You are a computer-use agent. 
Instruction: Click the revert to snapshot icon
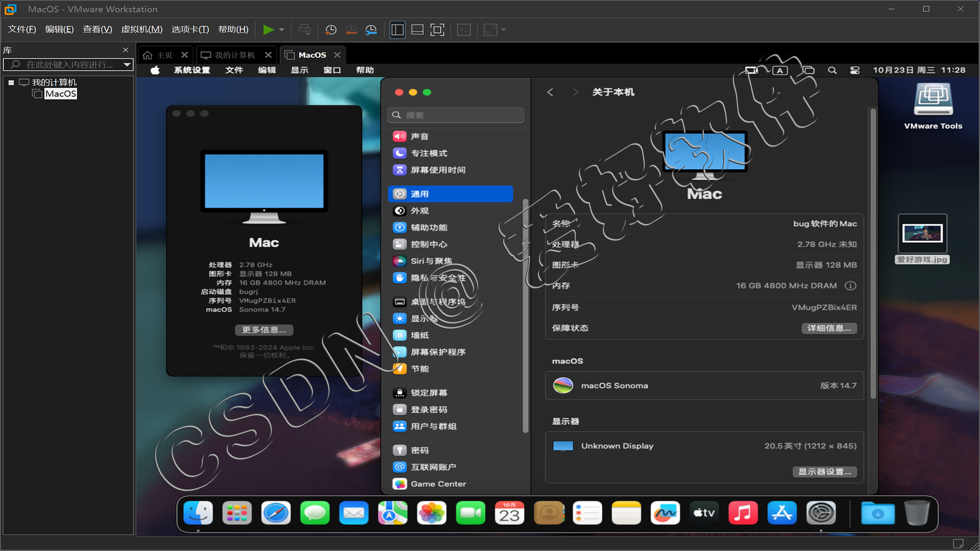(351, 30)
